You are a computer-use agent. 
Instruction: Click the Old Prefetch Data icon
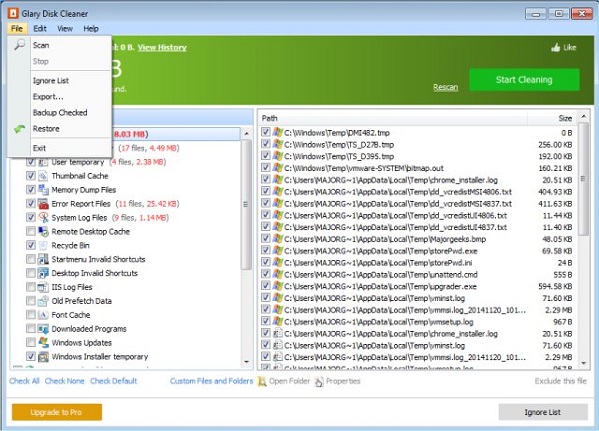click(x=43, y=301)
